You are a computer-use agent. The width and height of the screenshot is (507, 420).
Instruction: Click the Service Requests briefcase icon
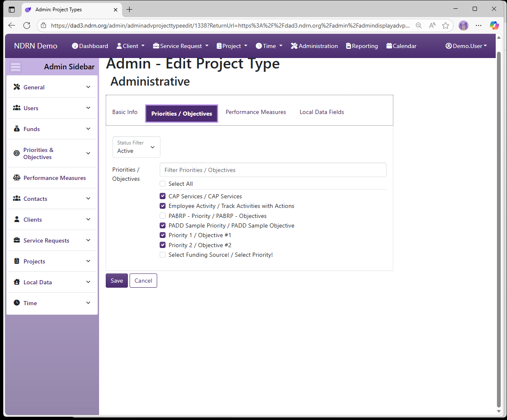pos(17,240)
